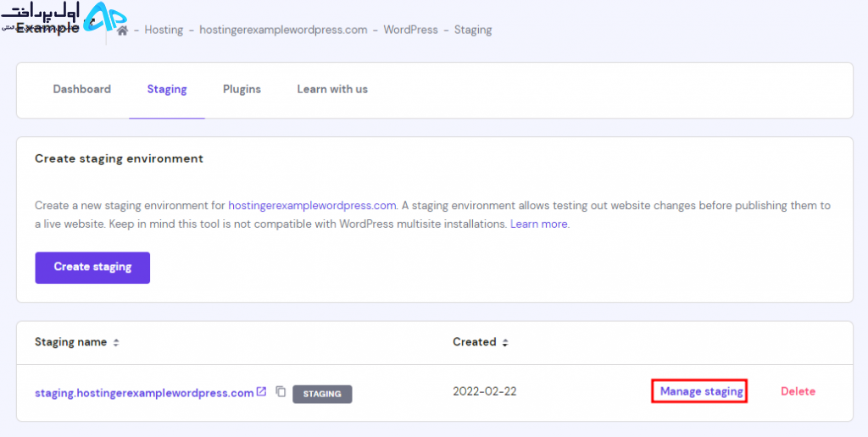The width and height of the screenshot is (868, 437).
Task: Click the Create staging button
Action: click(x=92, y=268)
